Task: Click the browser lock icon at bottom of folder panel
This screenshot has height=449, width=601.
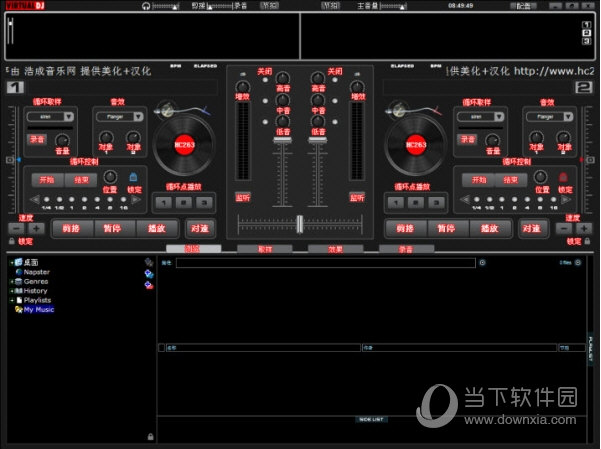Action: (151, 437)
